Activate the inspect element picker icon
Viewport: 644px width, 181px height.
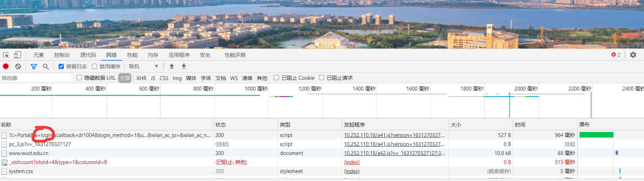point(6,55)
